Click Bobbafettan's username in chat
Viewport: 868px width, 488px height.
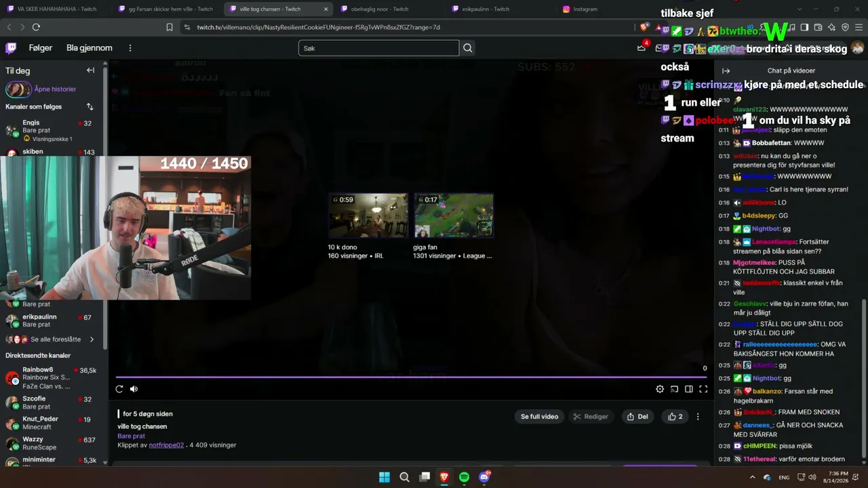click(772, 143)
